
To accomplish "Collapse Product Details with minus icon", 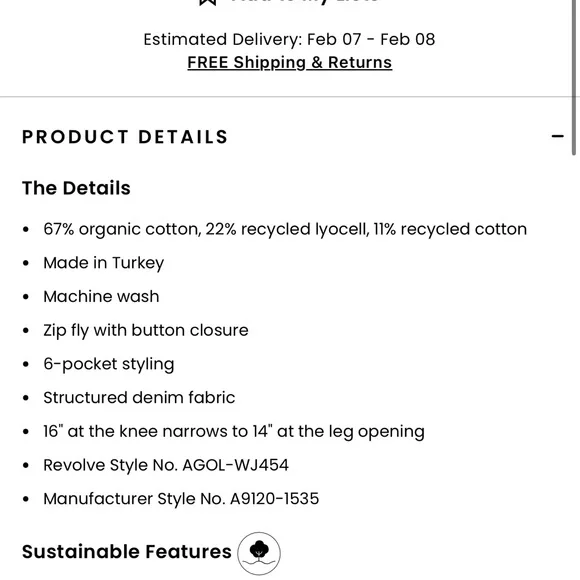I will [x=557, y=136].
